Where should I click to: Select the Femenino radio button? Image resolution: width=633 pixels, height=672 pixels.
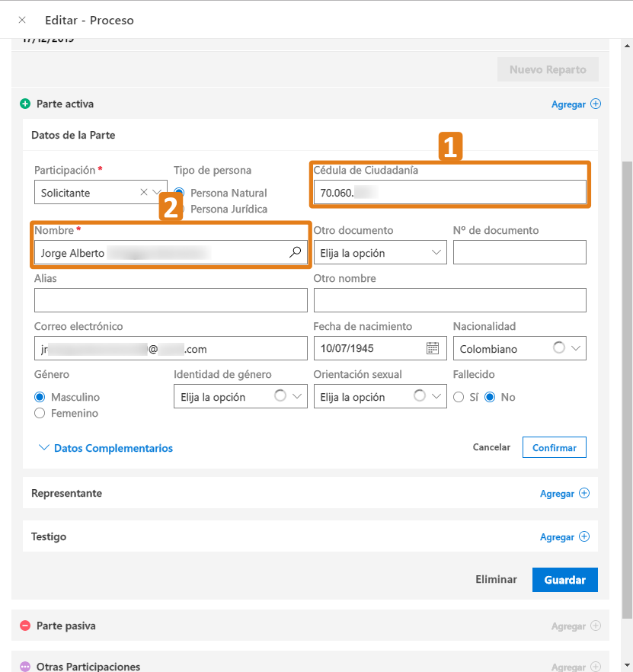(x=40, y=413)
